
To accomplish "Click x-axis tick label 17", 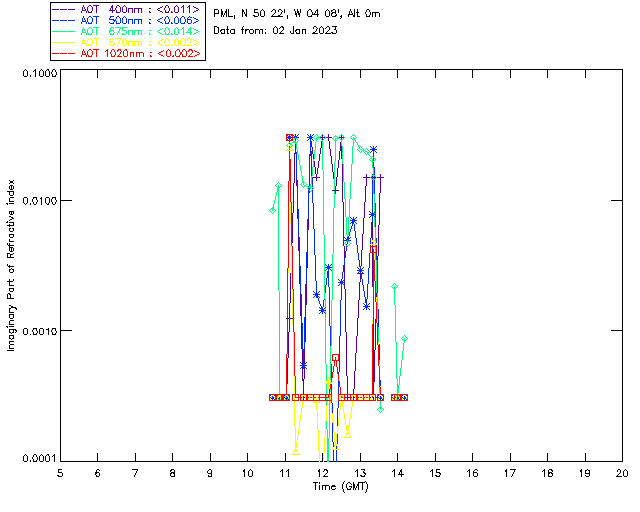I will [x=510, y=473].
